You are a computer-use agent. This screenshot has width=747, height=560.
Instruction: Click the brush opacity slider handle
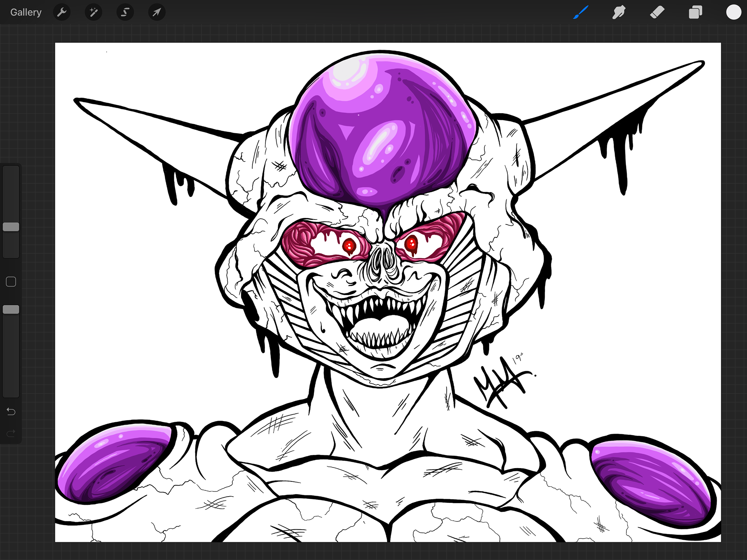11,309
